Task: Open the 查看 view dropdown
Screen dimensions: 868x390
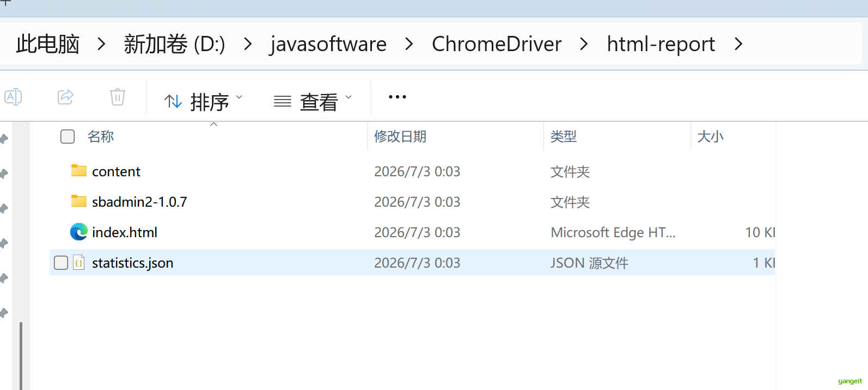Action: pos(313,102)
